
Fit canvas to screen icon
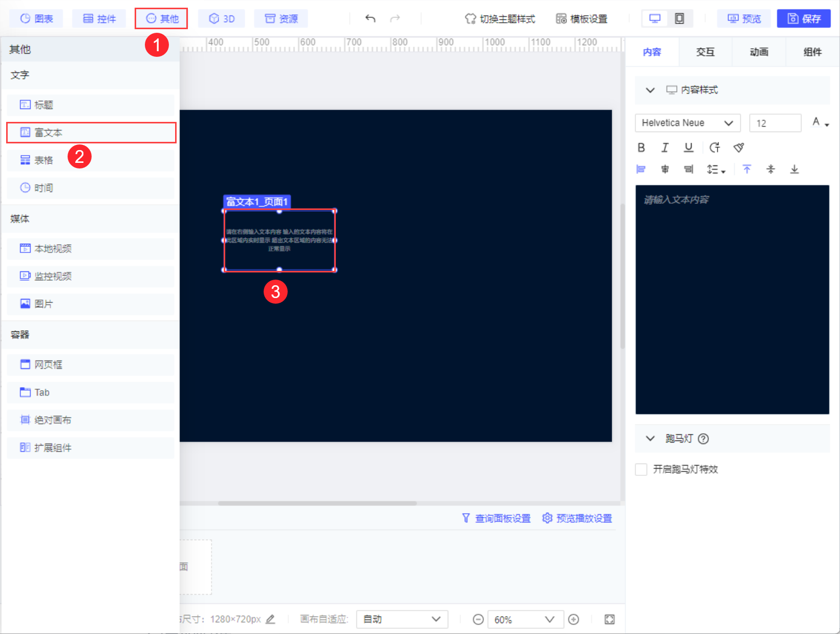(610, 620)
